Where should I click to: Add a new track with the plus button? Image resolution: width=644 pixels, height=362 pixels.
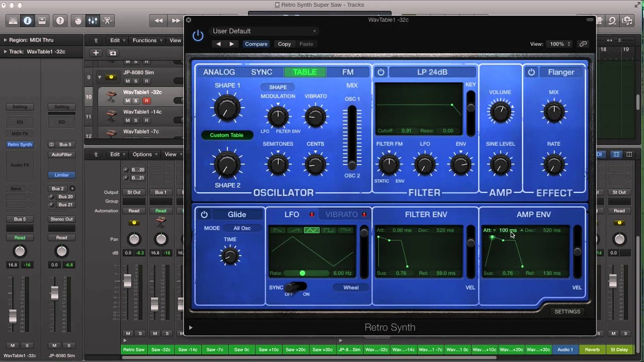pos(96,53)
